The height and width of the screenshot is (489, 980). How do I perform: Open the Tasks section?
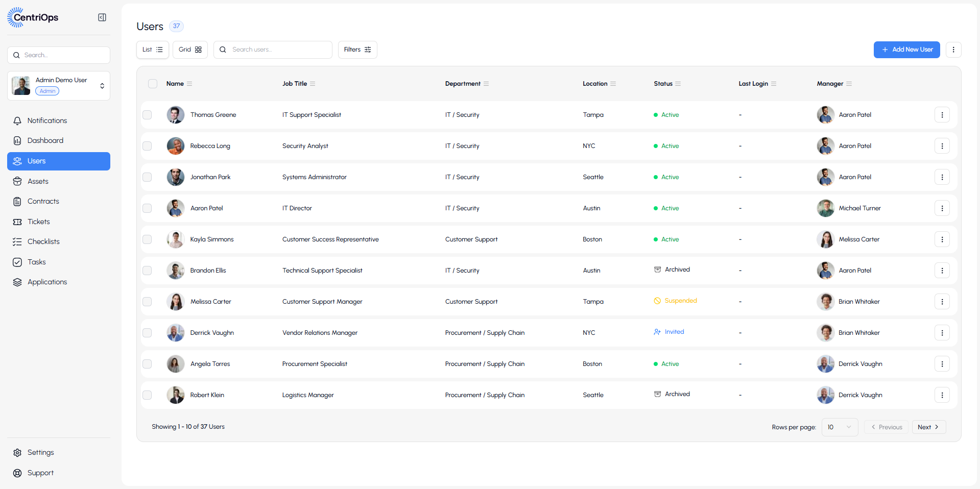point(59,262)
